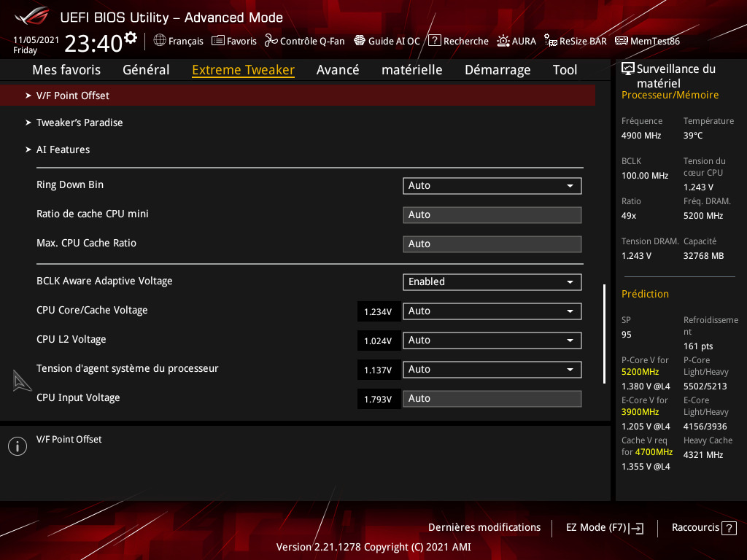
Task: Click 1.024V L2 voltage readout
Action: click(x=379, y=341)
